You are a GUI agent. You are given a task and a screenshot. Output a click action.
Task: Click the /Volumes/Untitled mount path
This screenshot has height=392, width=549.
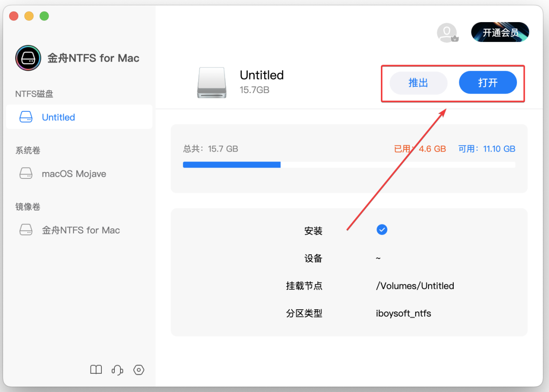click(x=415, y=286)
